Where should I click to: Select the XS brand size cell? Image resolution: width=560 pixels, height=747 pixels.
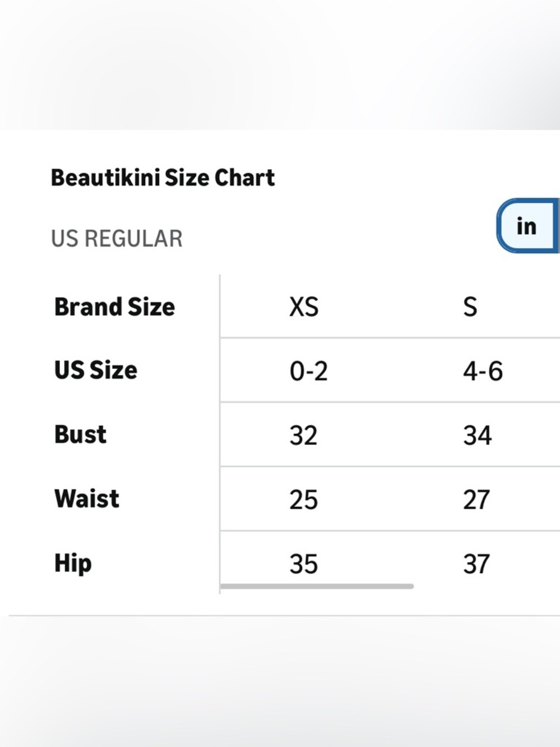[304, 307]
